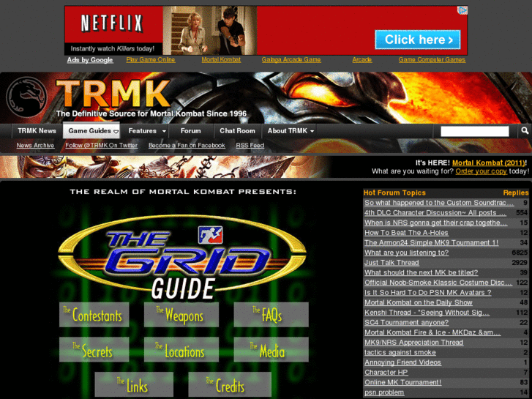This screenshot has height=399, width=532.
Task: Open The FAQs guide button
Action: click(x=271, y=315)
